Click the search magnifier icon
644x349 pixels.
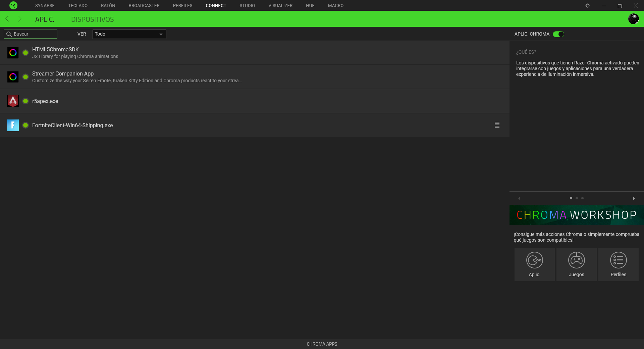(9, 34)
